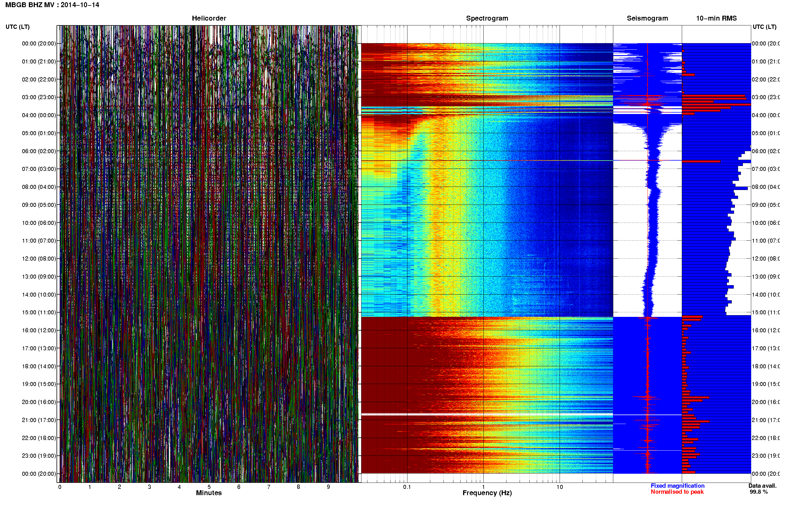Select time label '01:00 (21:00)' on Helicorder axis
The image size is (812, 508).
[x=39, y=61]
